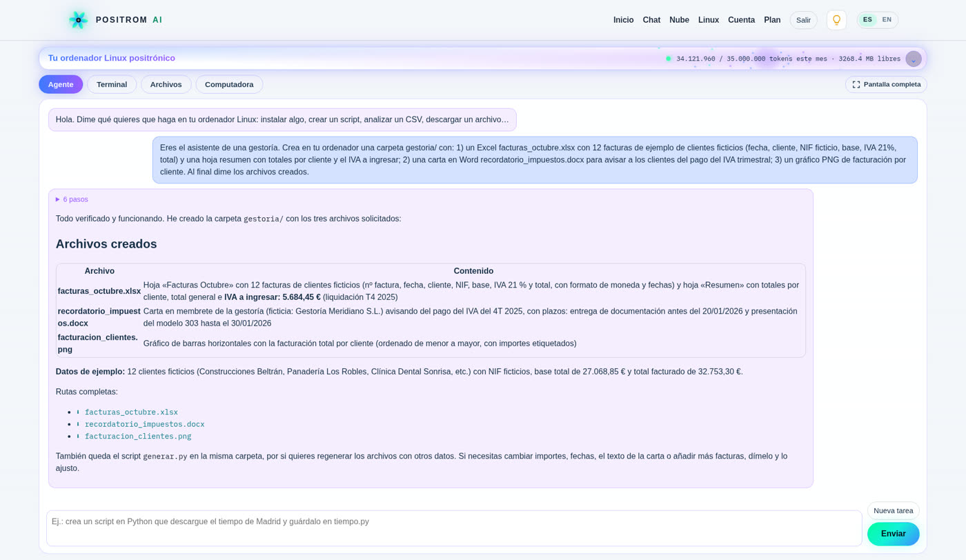The image size is (966, 560).
Task: Click the Positrom AI flower logo
Action: pyautogui.click(x=78, y=20)
